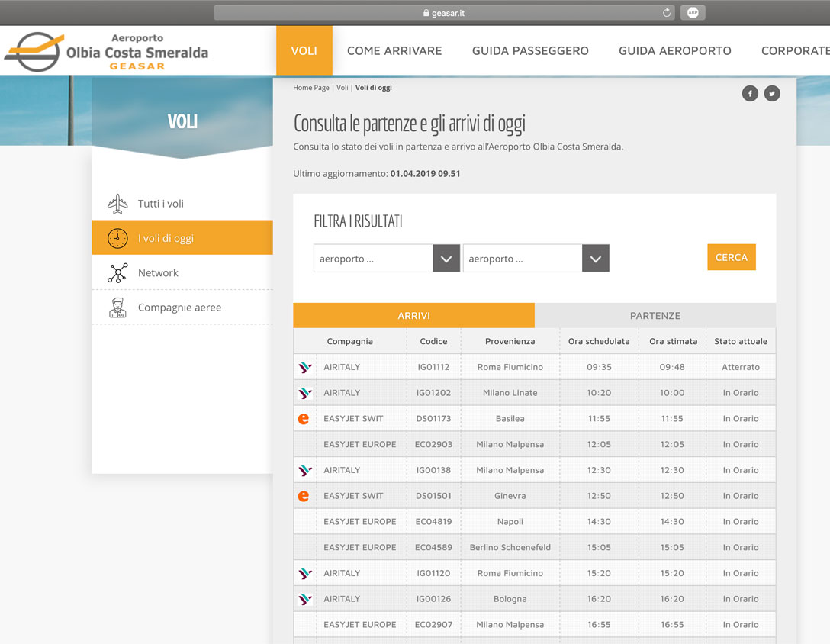Image resolution: width=830 pixels, height=644 pixels.
Task: Click the Ora stimata column header
Action: click(x=674, y=342)
